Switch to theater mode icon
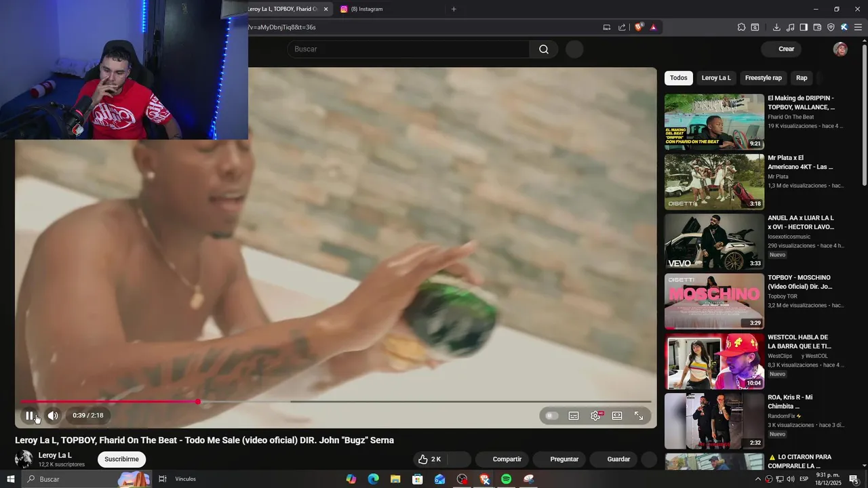The image size is (868, 488). click(617, 415)
